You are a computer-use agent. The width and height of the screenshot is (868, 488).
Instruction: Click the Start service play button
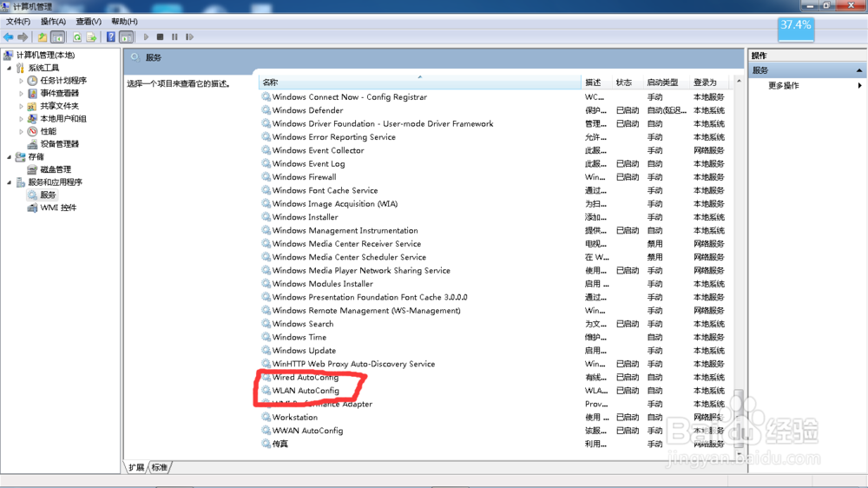146,37
